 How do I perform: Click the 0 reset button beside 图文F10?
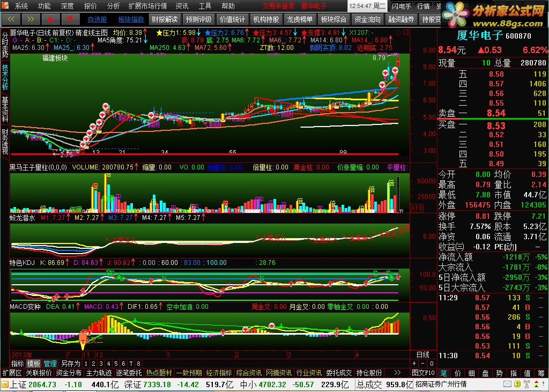pyautogui.click(x=432, y=364)
